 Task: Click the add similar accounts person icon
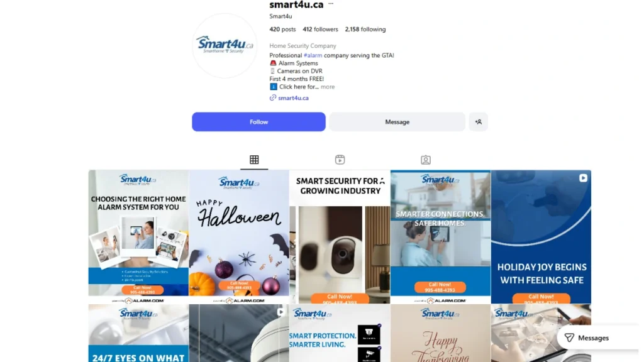coord(479,122)
